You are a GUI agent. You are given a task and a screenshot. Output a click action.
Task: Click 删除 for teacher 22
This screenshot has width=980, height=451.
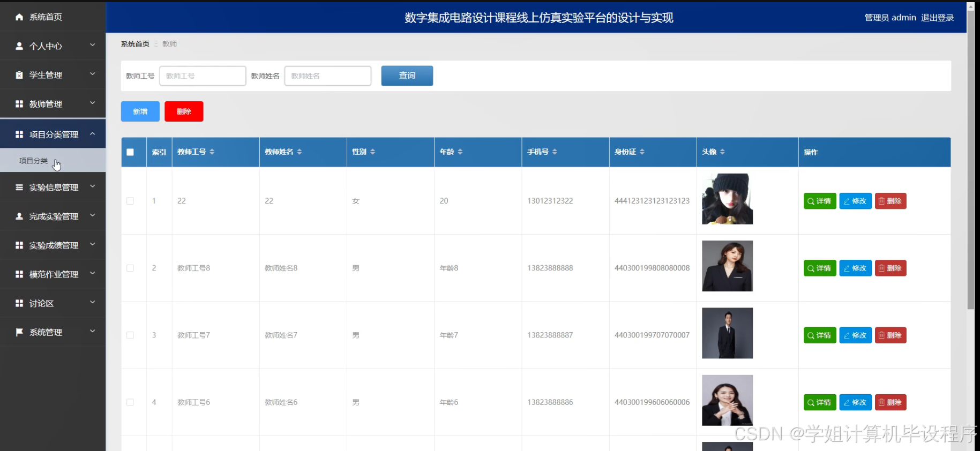[x=891, y=201]
